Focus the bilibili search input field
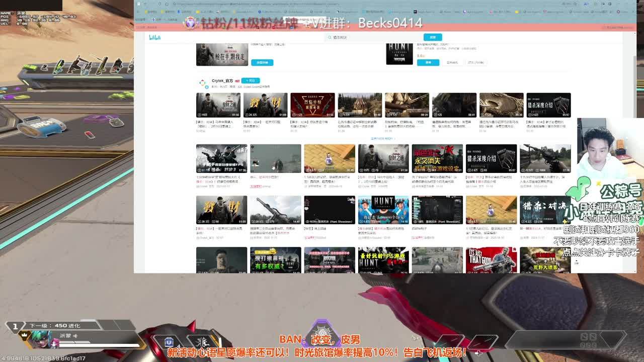Viewport: 644px width, 362px height. pyautogui.click(x=375, y=37)
